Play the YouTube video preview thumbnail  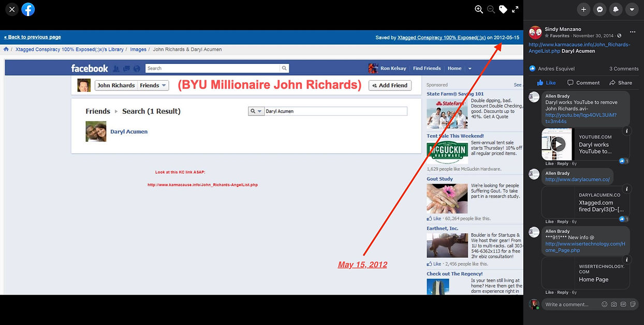point(558,144)
